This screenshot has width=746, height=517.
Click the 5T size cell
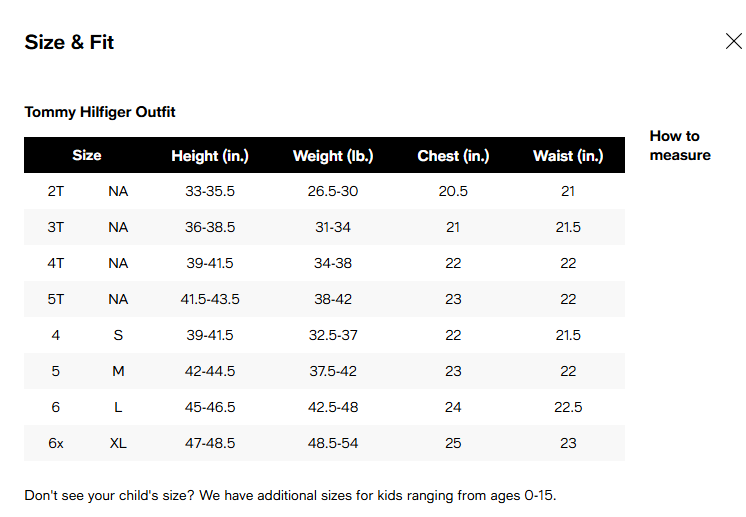point(56,299)
